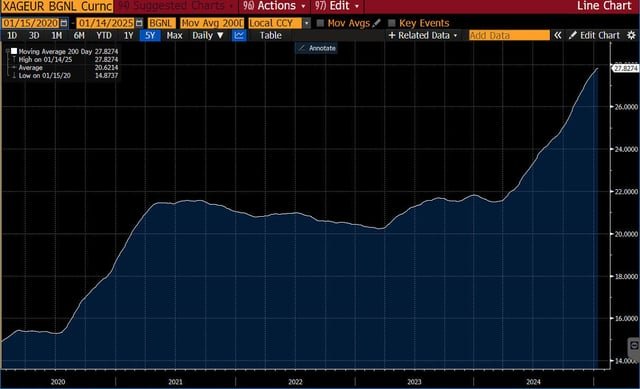Click the Low marker icon in legend

(x=14, y=76)
